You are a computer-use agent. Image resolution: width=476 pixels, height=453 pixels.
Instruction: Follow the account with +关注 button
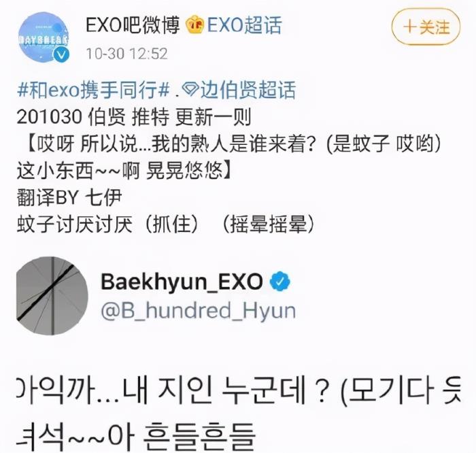click(x=426, y=27)
